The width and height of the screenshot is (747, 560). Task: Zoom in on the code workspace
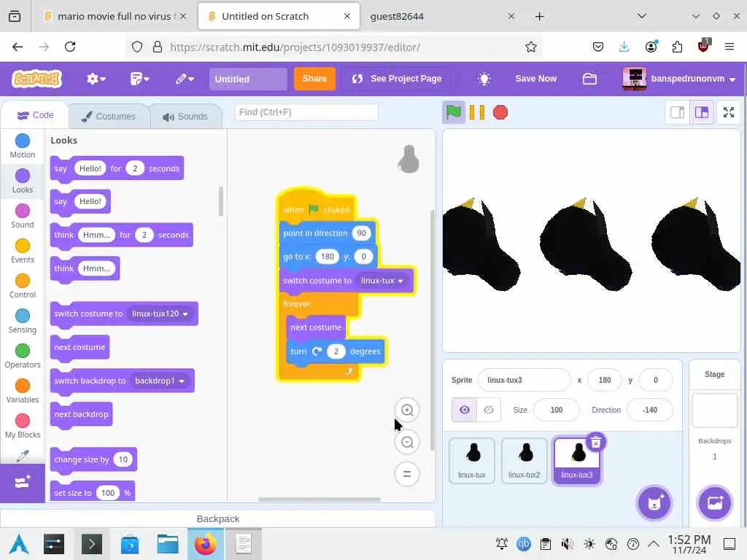pyautogui.click(x=407, y=410)
